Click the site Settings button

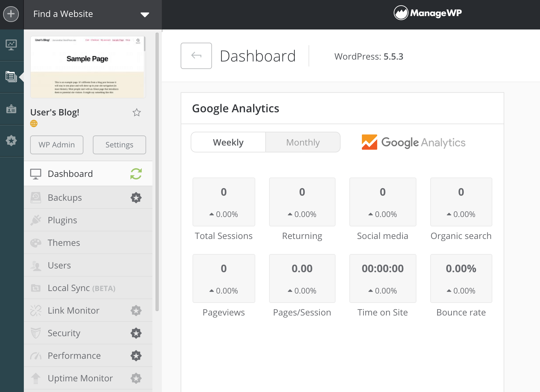[119, 145]
